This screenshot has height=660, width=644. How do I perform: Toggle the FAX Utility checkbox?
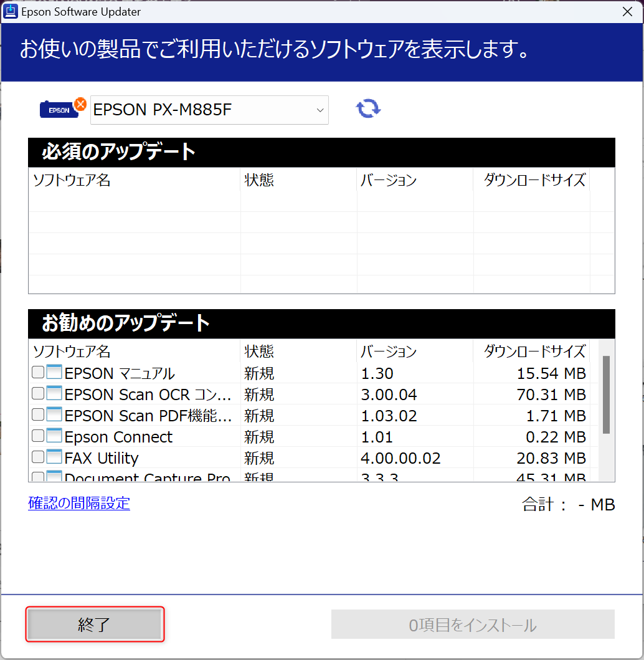pos(38,456)
